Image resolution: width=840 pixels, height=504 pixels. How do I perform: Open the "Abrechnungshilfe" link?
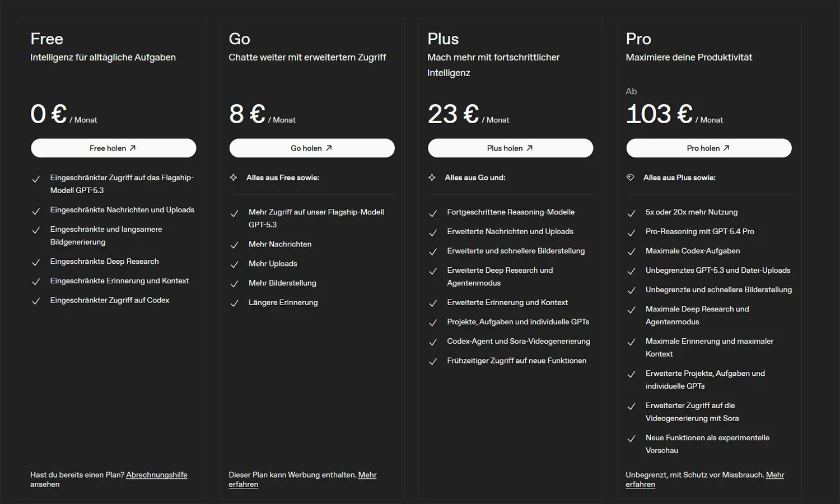[x=157, y=475]
